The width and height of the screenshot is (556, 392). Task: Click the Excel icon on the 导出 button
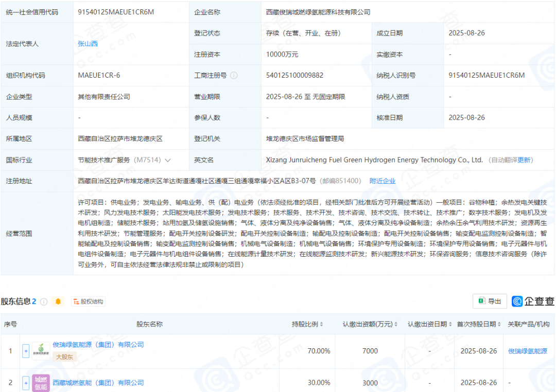coord(482,301)
